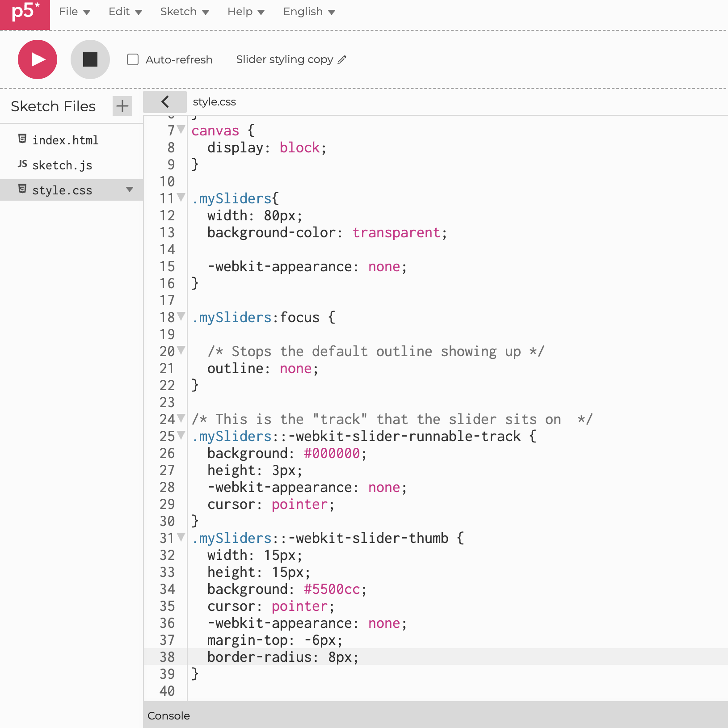Click 'display: block;' on line 8
Viewport: 728px width, 728px height.
[x=267, y=148]
